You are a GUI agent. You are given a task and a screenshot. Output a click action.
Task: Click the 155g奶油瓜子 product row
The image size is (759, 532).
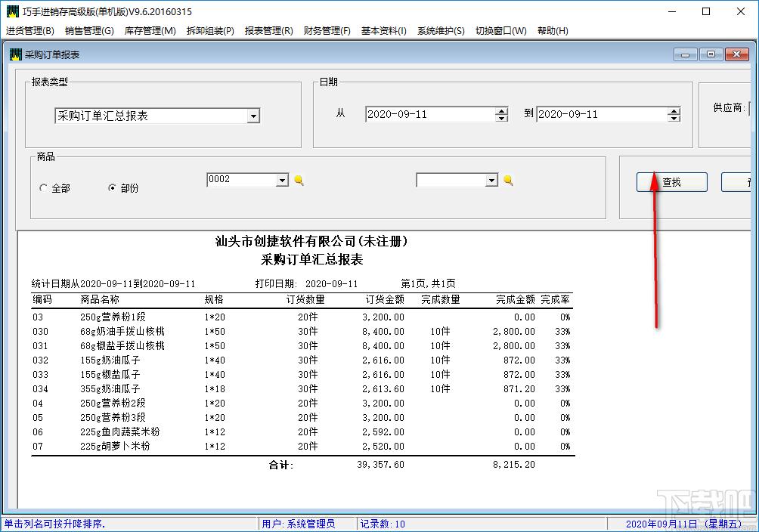(302, 360)
